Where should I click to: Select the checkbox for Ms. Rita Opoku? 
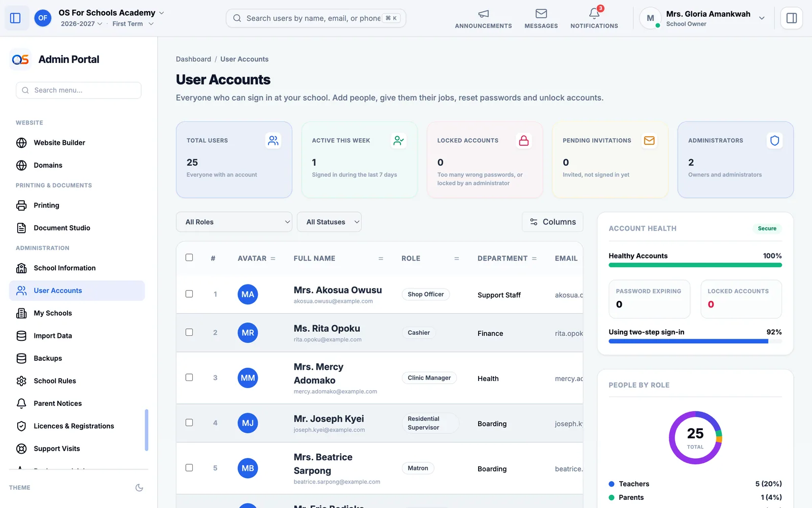(x=189, y=332)
